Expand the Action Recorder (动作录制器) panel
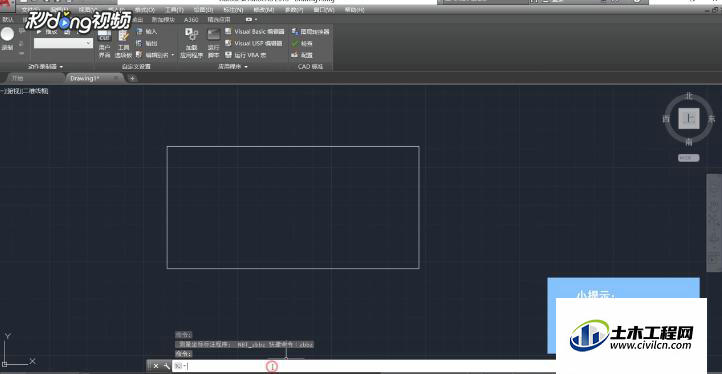 45,67
